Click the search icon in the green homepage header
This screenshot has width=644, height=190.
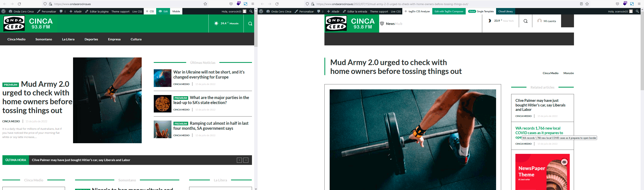[250, 24]
